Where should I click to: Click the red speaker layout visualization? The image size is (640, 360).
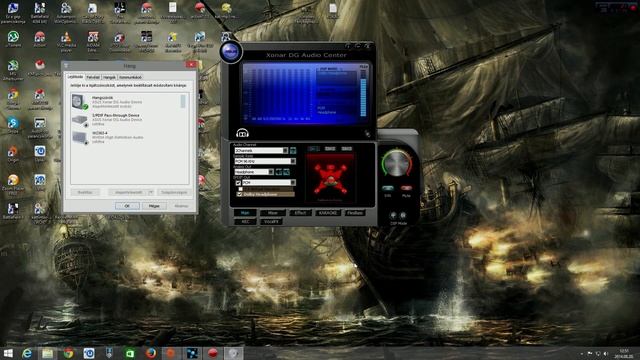tap(330, 178)
